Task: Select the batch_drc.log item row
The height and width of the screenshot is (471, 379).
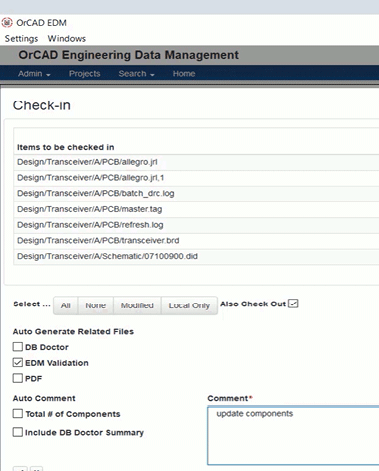Action: click(x=196, y=194)
